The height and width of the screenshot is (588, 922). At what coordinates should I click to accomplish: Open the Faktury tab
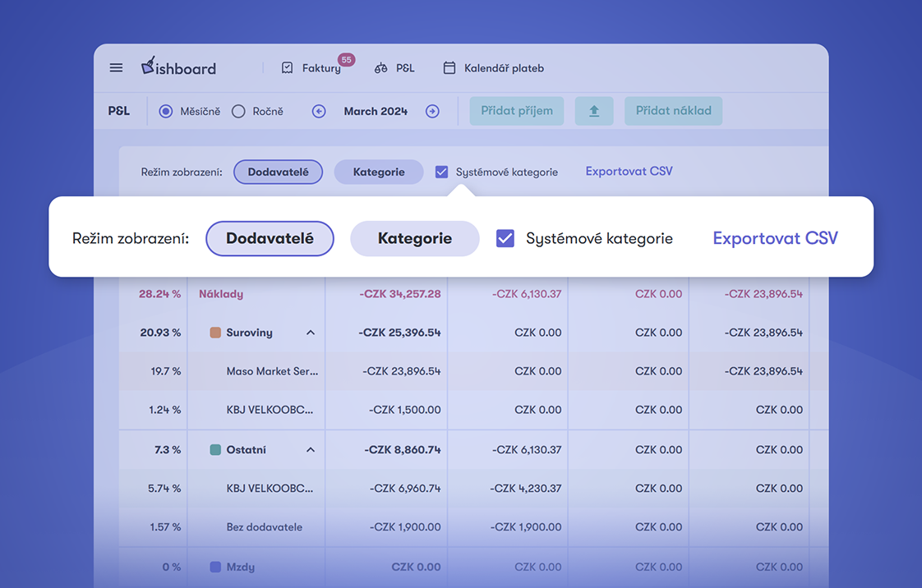point(320,68)
